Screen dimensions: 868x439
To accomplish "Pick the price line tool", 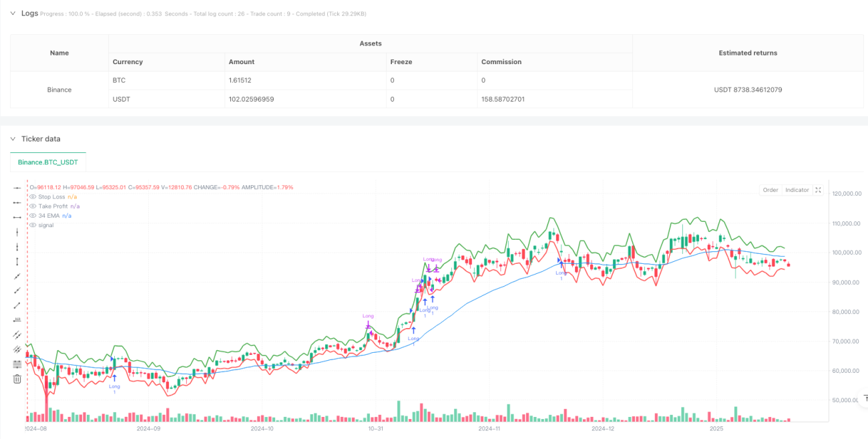I will (x=17, y=320).
